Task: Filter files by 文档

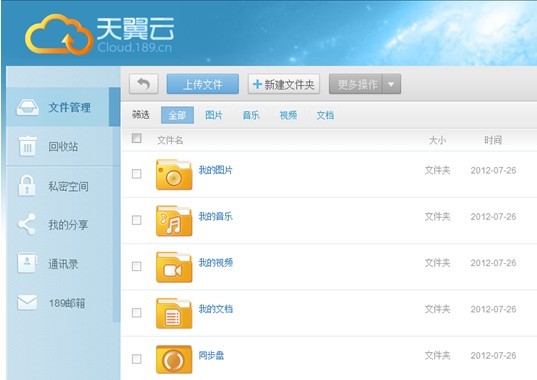Action: [325, 115]
